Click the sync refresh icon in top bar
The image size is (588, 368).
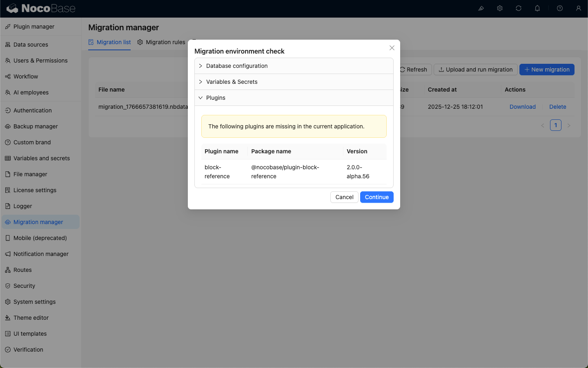[519, 8]
